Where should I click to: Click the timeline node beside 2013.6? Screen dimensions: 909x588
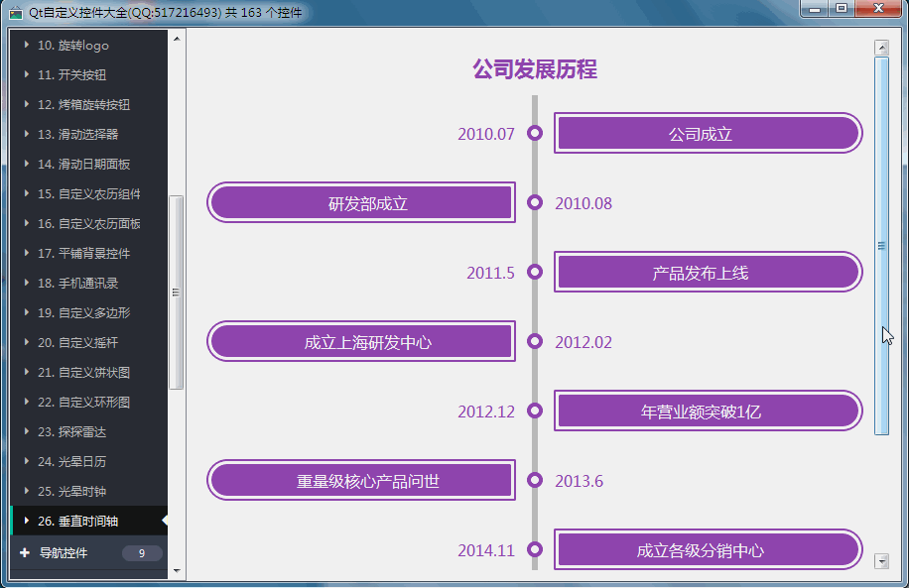point(535,481)
